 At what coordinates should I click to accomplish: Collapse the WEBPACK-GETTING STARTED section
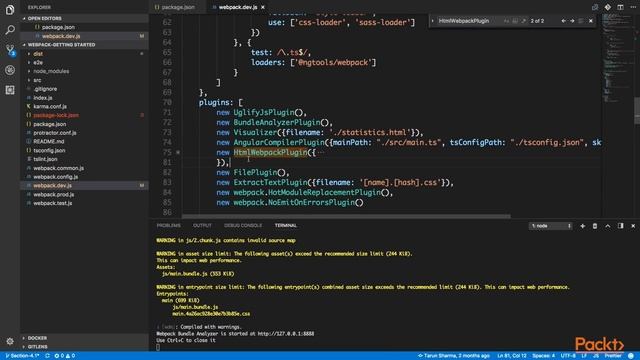[84, 44]
